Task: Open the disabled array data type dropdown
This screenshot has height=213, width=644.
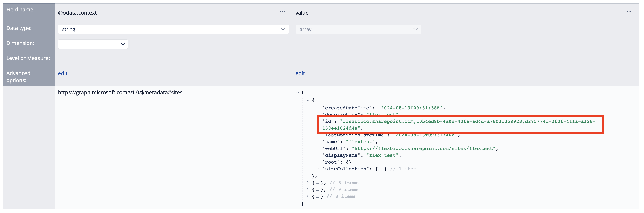Action: pyautogui.click(x=358, y=29)
